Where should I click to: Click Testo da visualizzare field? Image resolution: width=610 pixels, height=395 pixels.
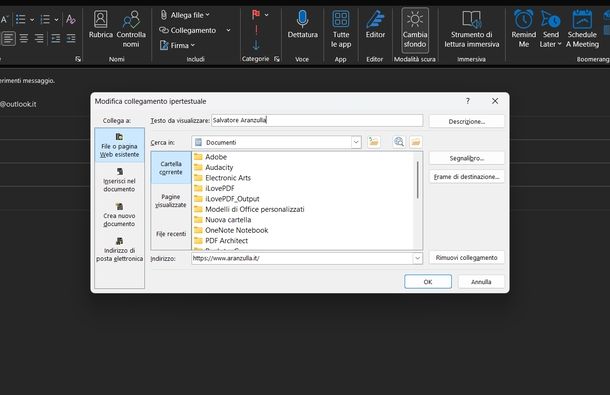pyautogui.click(x=317, y=120)
